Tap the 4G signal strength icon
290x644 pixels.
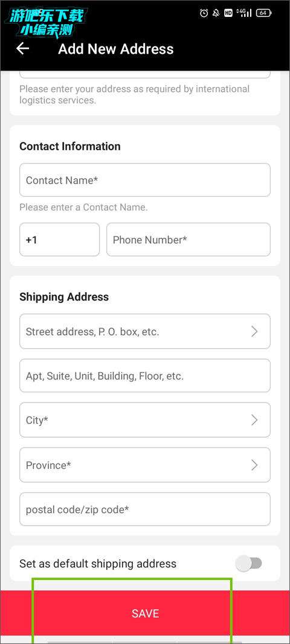(245, 13)
